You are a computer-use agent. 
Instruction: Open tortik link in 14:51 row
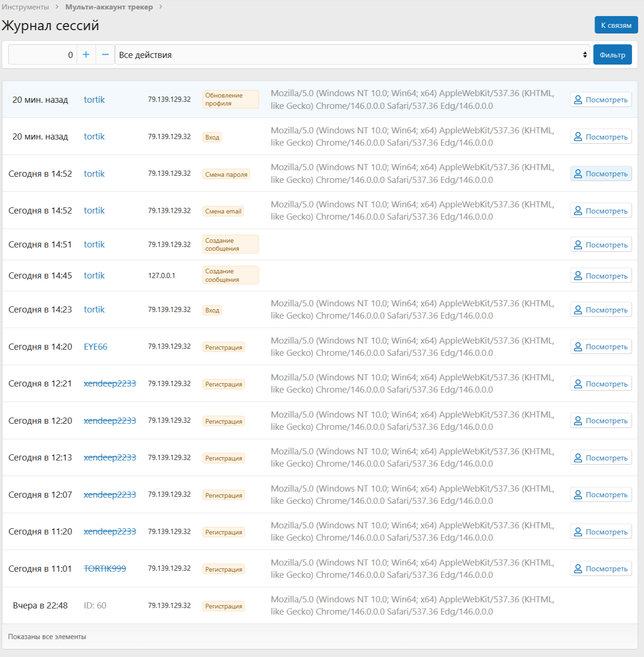coord(94,244)
